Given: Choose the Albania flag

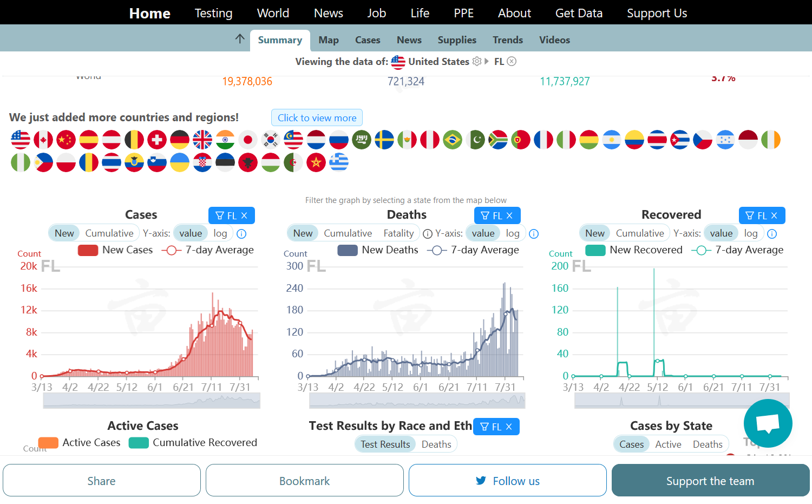Looking at the screenshot, I should (248, 162).
